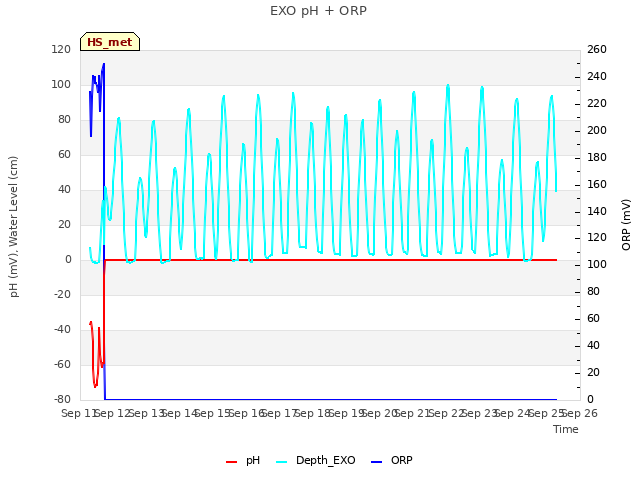Click the Time axis label
Image resolution: width=640 pixels, height=480 pixels.
[x=566, y=429]
